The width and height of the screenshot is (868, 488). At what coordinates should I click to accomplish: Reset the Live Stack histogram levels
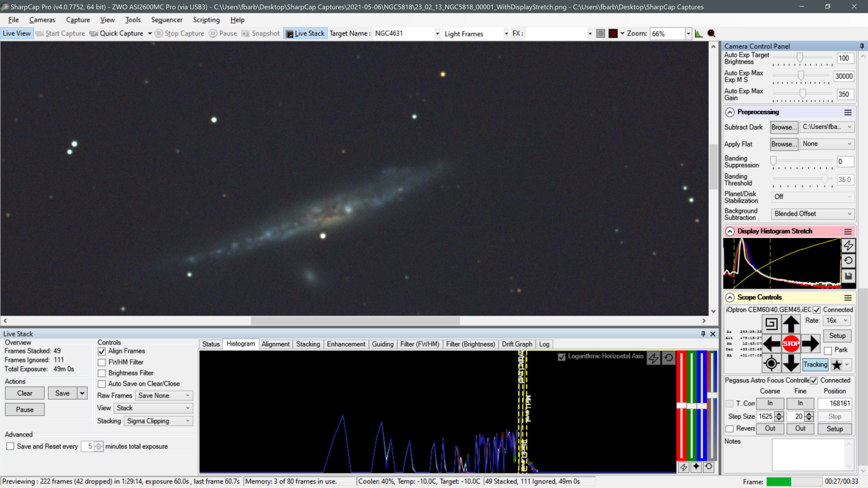[669, 357]
